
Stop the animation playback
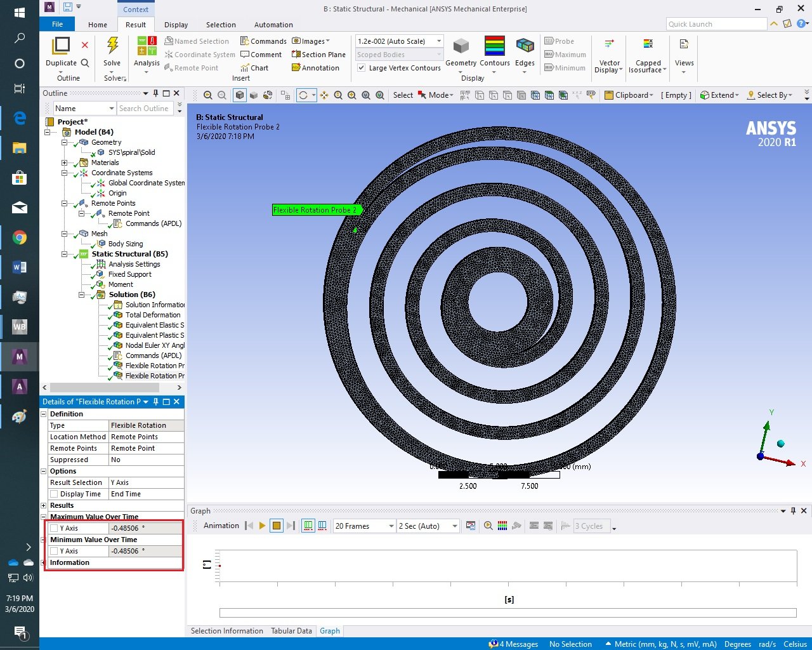click(x=276, y=526)
